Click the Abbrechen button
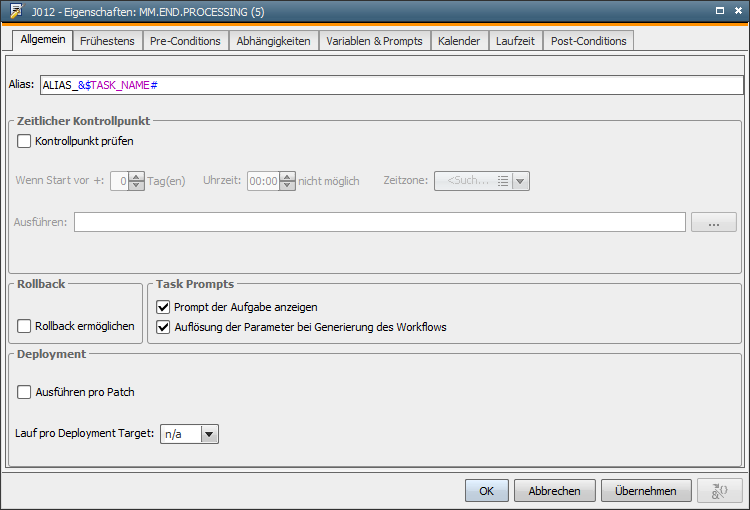750x510 pixels. (x=554, y=491)
